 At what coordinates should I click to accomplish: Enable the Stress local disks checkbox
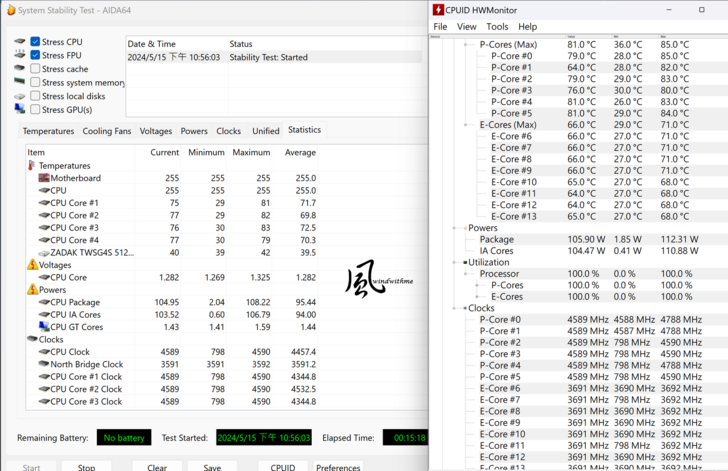pos(36,96)
